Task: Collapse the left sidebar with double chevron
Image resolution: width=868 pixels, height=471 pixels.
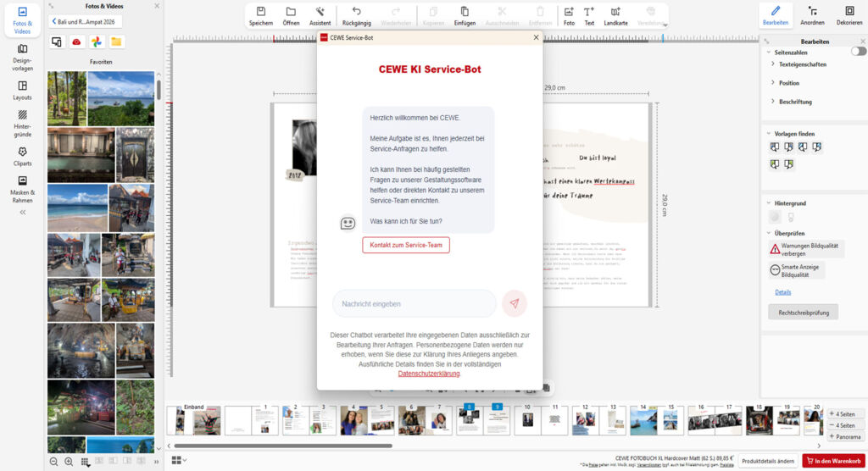Action: 23,212
